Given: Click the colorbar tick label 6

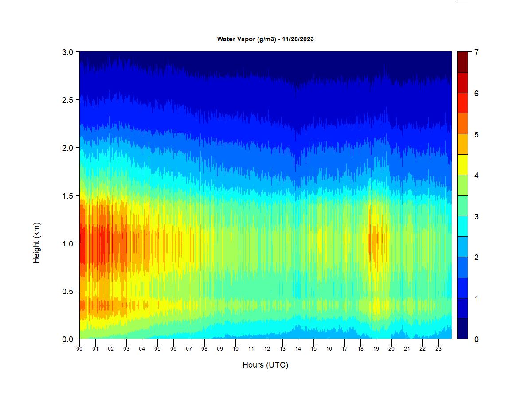Looking at the screenshot, I should pos(476,93).
